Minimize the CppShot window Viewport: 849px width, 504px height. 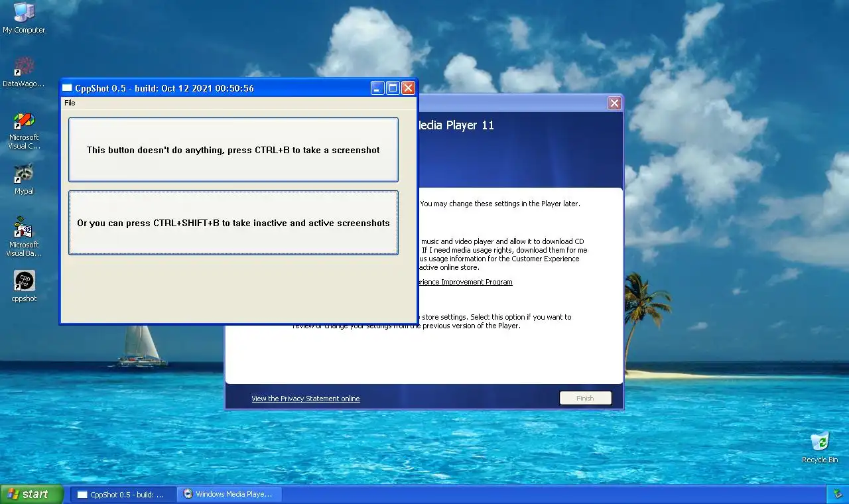coord(377,88)
